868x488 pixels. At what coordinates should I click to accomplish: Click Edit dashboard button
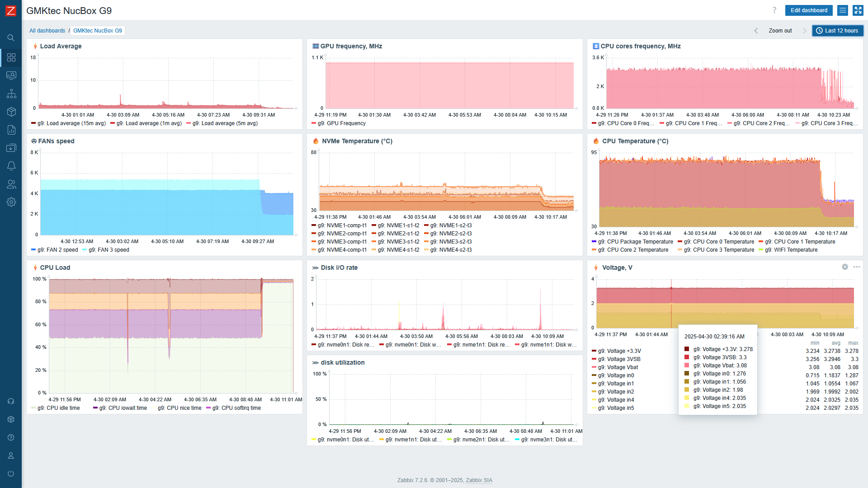click(809, 10)
